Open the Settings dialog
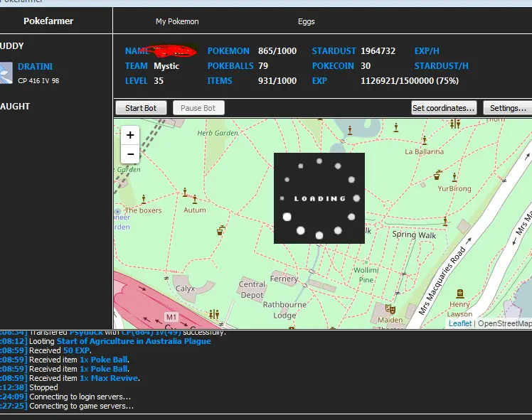 (x=508, y=108)
